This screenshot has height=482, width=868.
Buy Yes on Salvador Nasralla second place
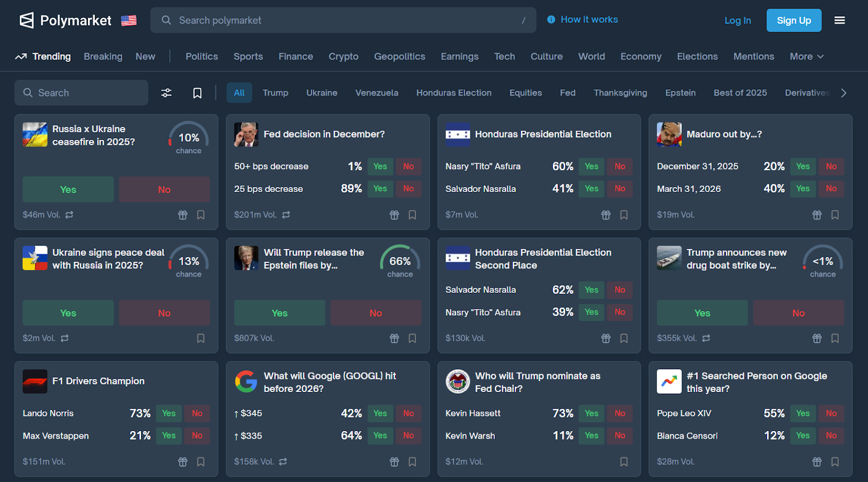pyautogui.click(x=591, y=290)
